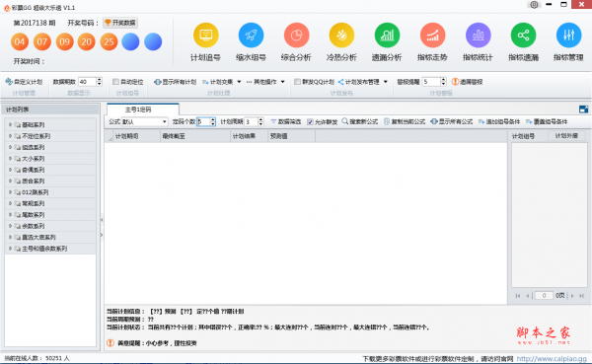Open 综合分析 red pie chart icon
Screen dimensions: 592x364
[296, 36]
